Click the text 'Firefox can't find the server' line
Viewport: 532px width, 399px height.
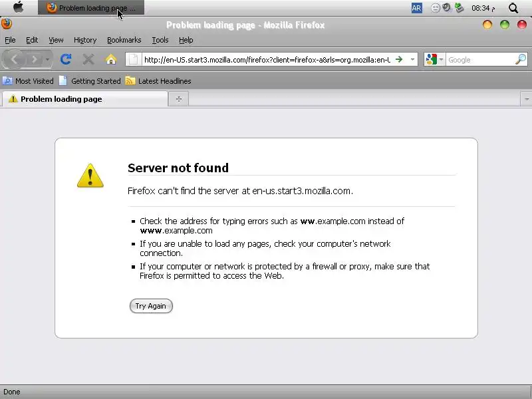(x=240, y=191)
